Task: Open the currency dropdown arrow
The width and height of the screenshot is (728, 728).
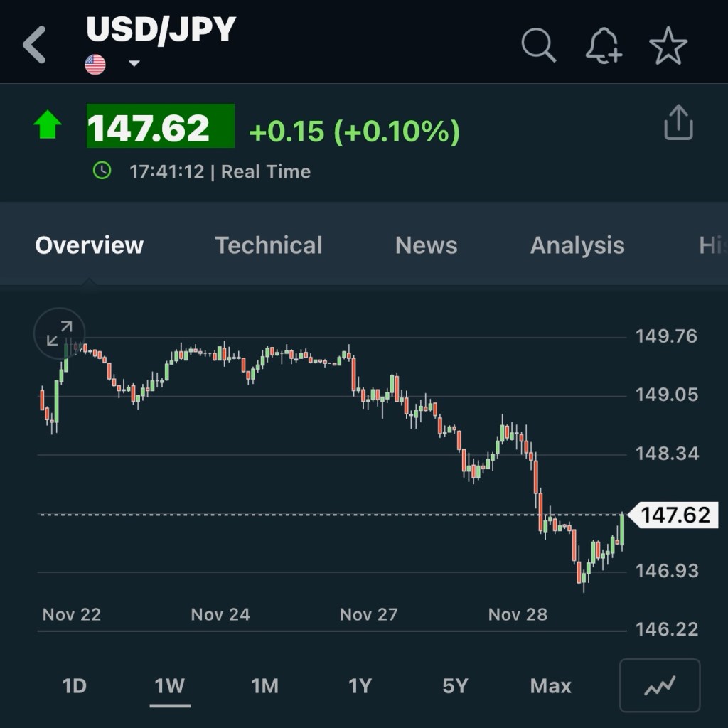Action: tap(134, 64)
